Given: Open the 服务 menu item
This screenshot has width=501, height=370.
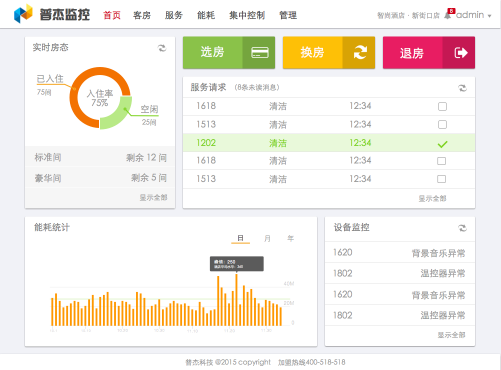Looking at the screenshot, I should [174, 15].
